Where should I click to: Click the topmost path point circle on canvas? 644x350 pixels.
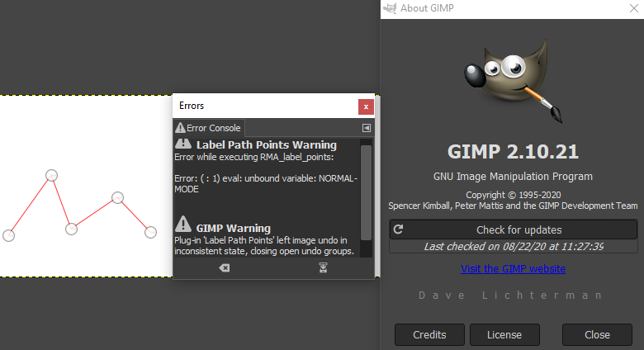[51, 175]
